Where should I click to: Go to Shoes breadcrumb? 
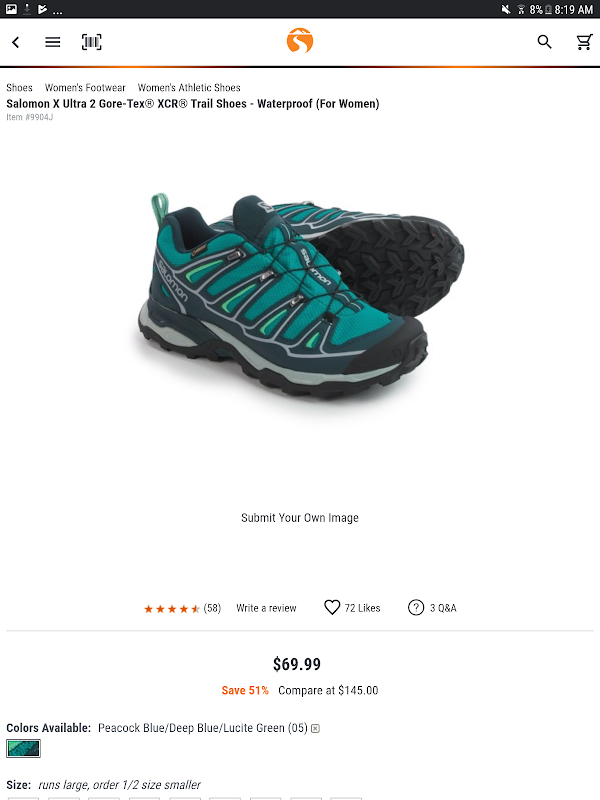coord(19,88)
